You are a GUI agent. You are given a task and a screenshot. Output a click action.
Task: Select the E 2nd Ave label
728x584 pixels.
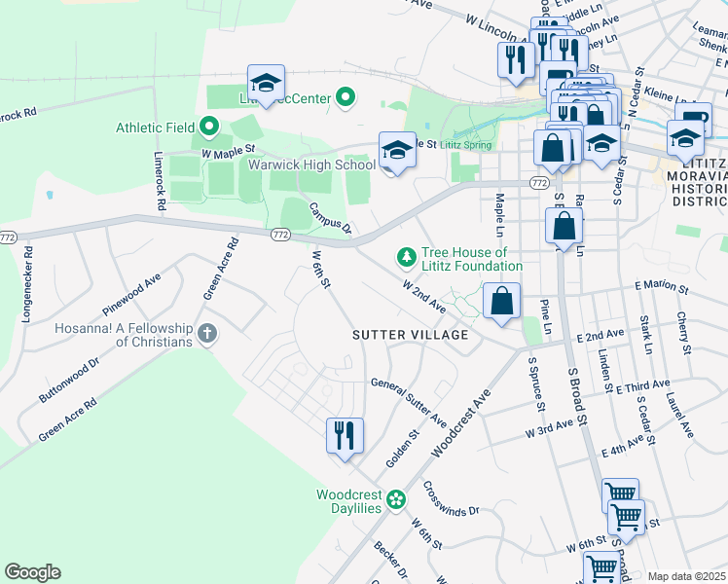pyautogui.click(x=601, y=335)
